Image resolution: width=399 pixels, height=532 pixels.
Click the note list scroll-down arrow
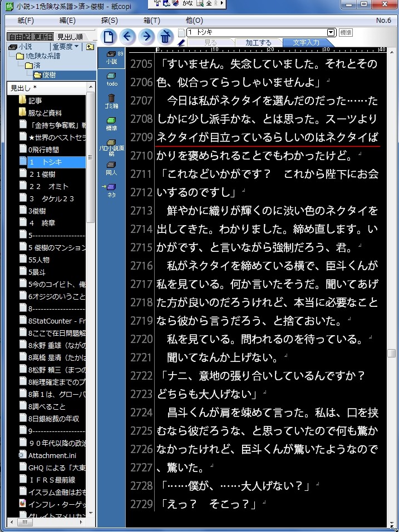pos(90,513)
